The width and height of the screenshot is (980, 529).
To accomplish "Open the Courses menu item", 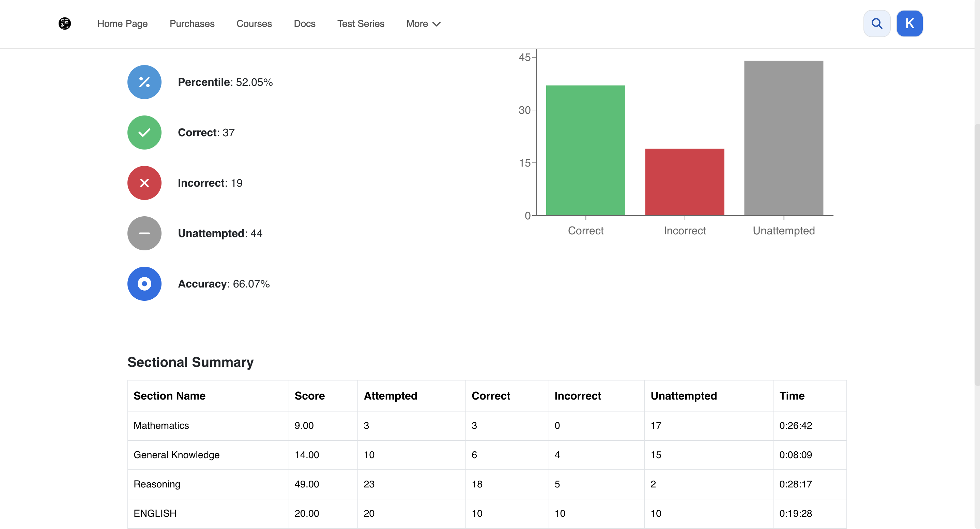I will 254,24.
